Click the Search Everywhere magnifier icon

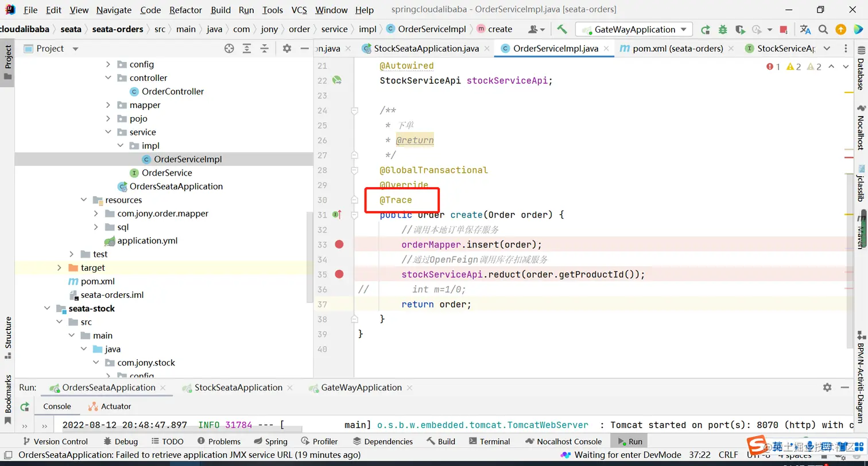pyautogui.click(x=823, y=29)
